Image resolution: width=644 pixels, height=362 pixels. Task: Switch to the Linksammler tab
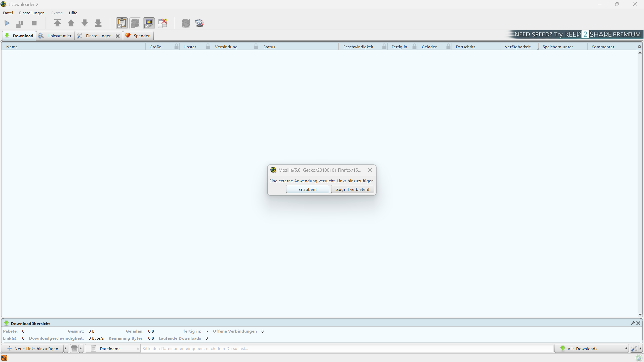[55, 36]
